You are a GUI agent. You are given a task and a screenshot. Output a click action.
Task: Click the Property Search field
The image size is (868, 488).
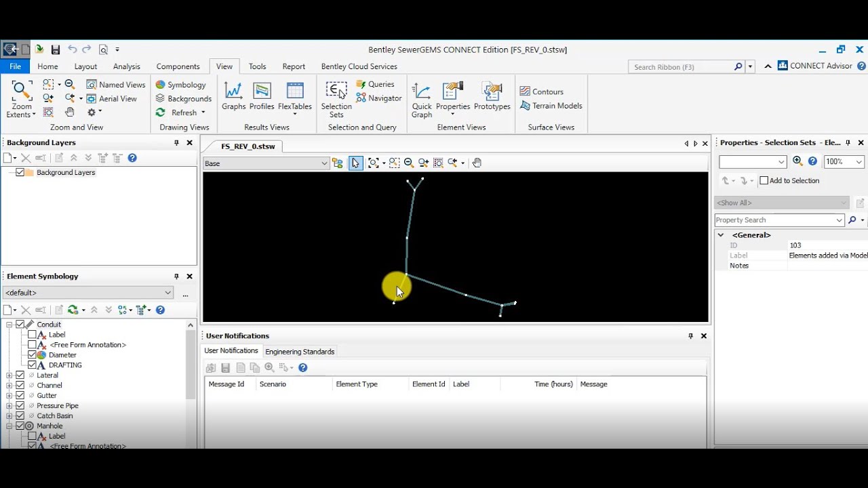coord(774,220)
